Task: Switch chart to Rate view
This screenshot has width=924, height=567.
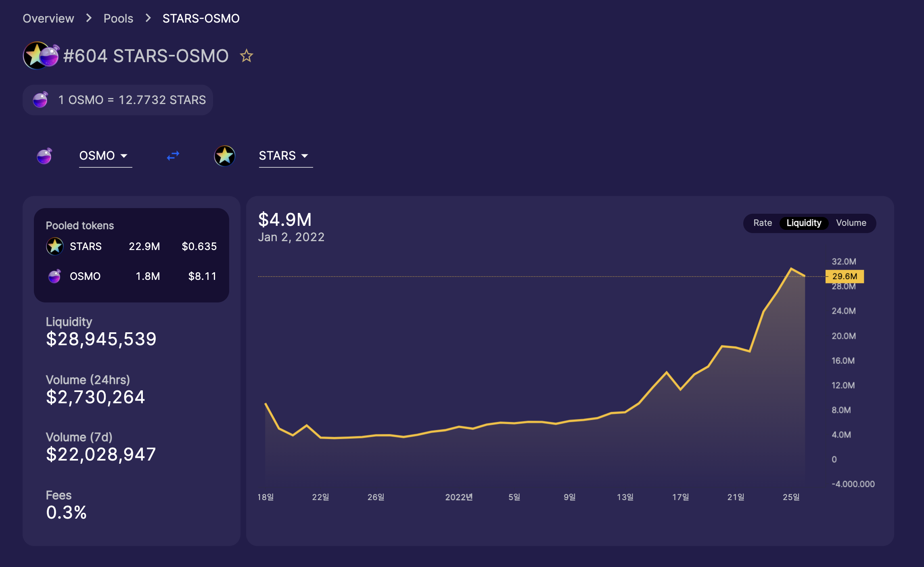Action: pyautogui.click(x=762, y=223)
